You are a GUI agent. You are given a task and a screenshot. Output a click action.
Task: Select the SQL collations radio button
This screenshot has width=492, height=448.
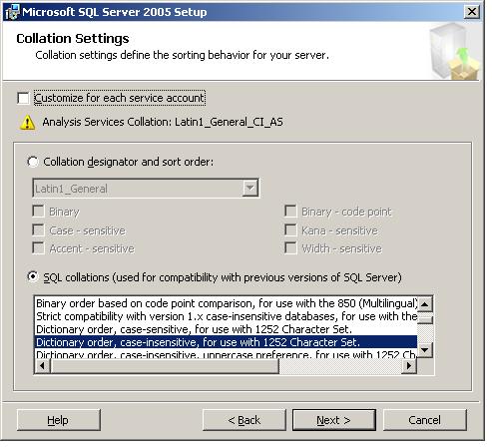(x=33, y=276)
